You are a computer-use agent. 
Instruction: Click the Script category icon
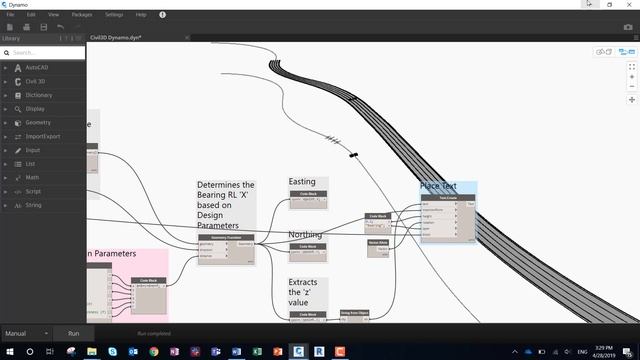[x=18, y=191]
